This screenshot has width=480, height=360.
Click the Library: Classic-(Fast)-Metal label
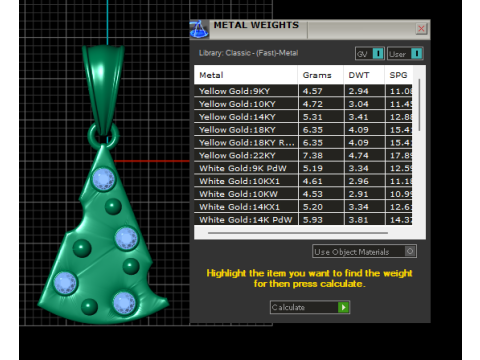pos(248,53)
